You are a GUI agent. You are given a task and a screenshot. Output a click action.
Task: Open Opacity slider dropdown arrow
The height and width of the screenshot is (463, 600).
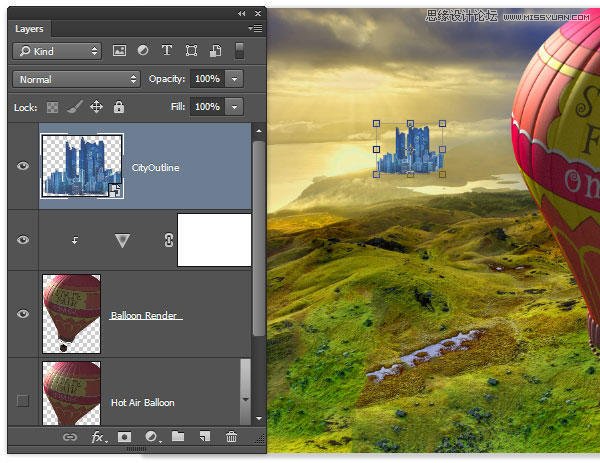234,79
